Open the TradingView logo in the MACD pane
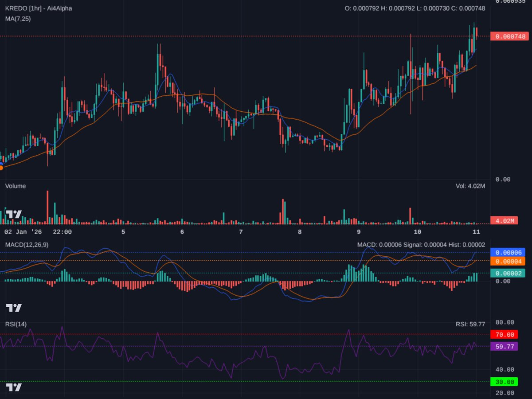 14,307
